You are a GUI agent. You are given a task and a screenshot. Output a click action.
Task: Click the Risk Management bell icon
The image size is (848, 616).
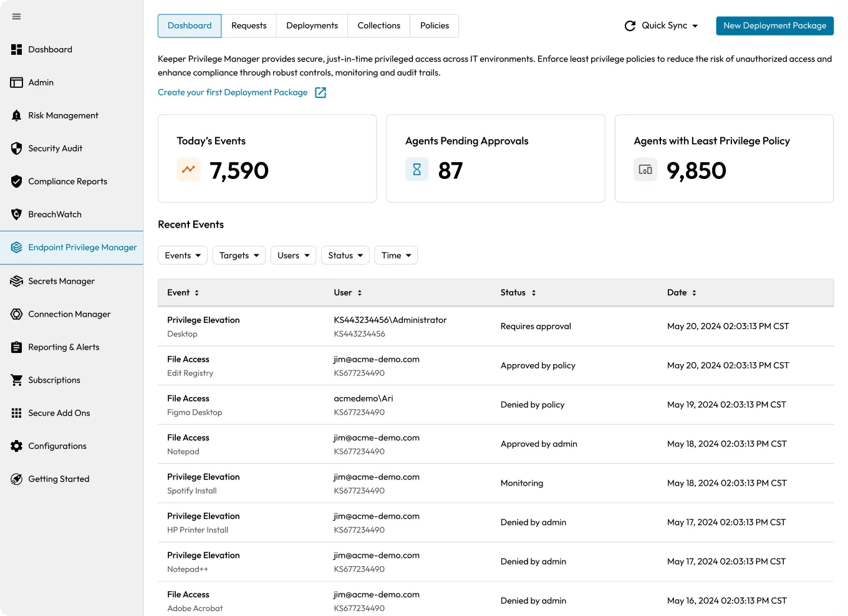(17, 115)
